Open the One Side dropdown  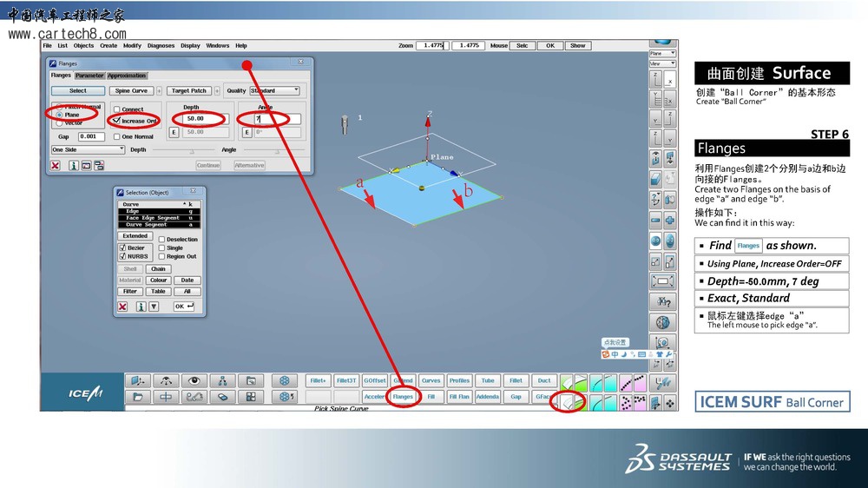(88, 149)
